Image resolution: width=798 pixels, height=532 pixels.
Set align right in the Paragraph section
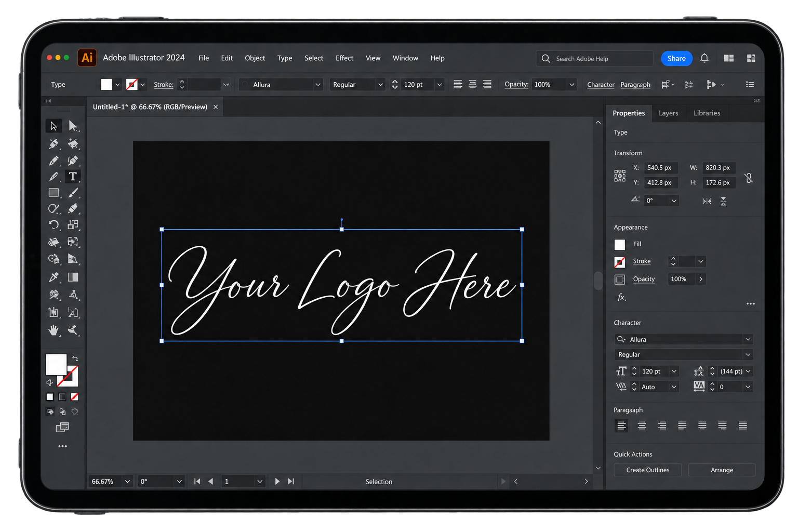tap(662, 425)
